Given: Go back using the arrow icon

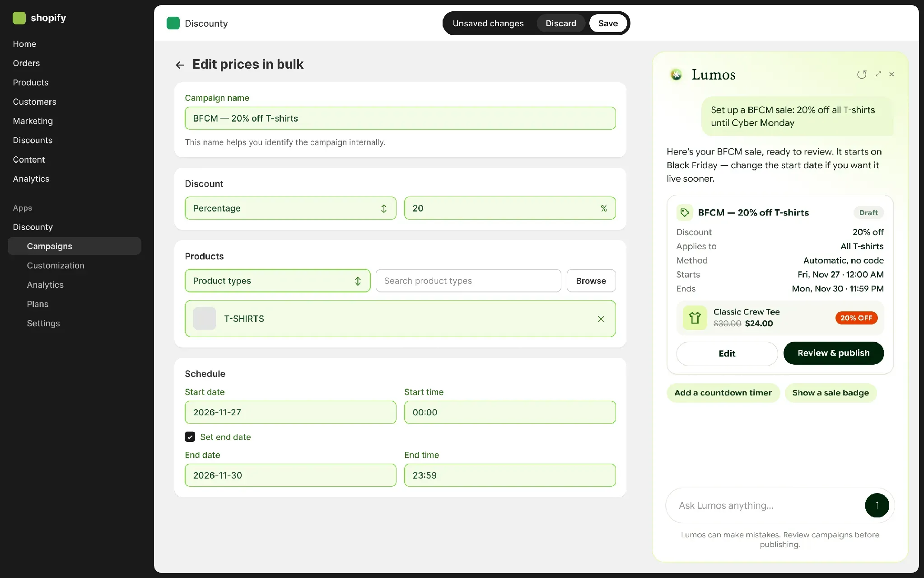Looking at the screenshot, I should [x=180, y=65].
